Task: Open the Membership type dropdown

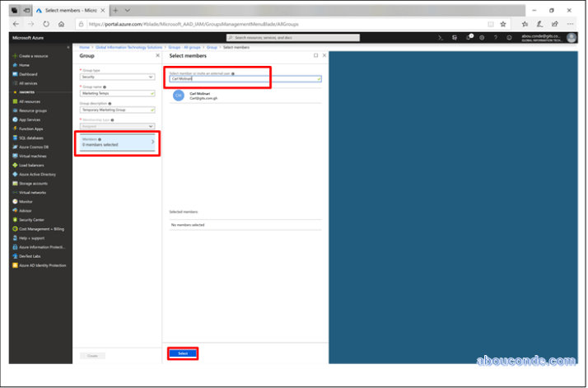Action: click(116, 126)
